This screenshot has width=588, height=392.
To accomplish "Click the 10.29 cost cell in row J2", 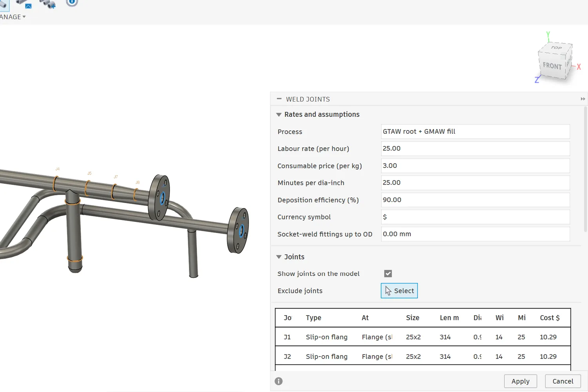I will coord(548,356).
